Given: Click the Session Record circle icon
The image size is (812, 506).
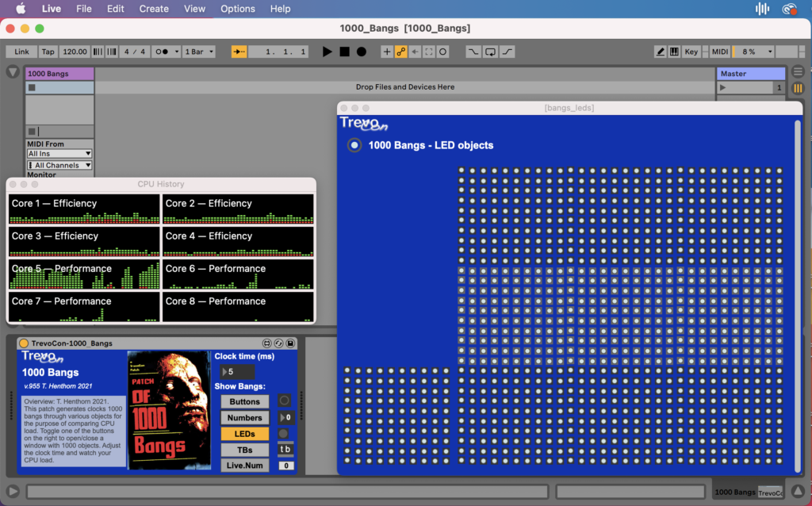Looking at the screenshot, I should (442, 52).
